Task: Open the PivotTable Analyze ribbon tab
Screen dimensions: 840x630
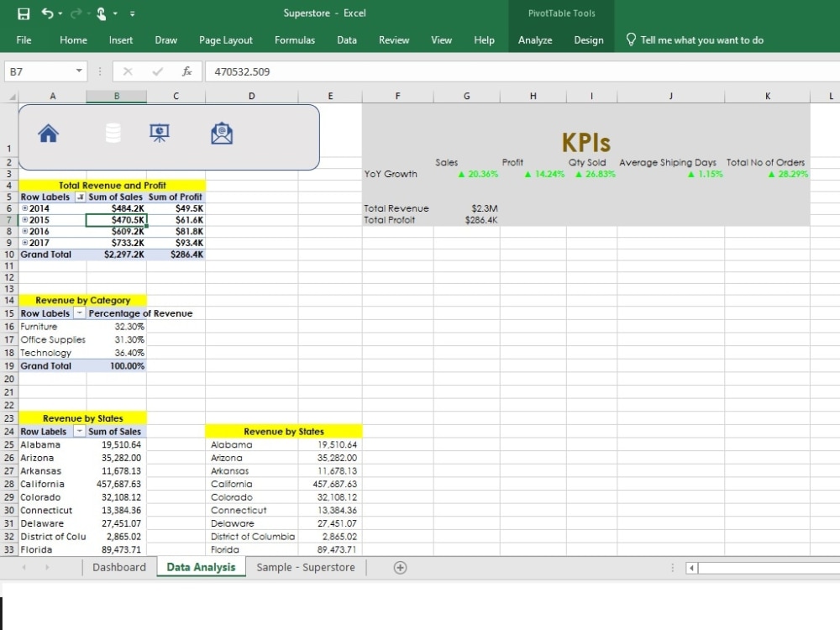Action: (x=535, y=39)
